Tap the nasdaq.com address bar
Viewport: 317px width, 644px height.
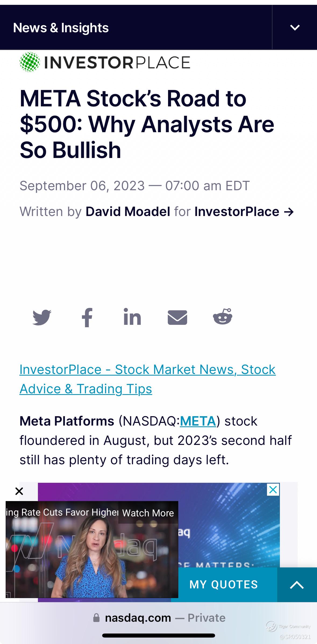point(159,618)
